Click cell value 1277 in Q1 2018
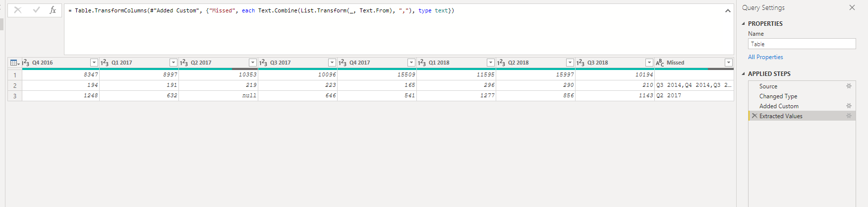 456,95
